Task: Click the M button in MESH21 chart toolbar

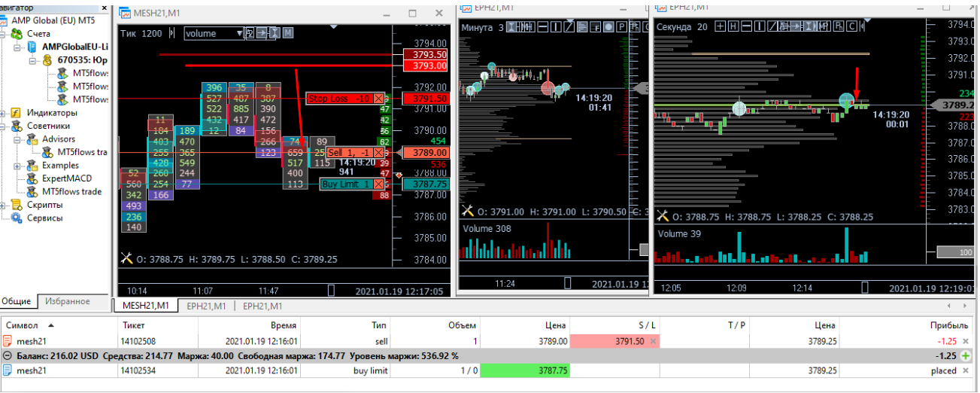Action: point(288,33)
